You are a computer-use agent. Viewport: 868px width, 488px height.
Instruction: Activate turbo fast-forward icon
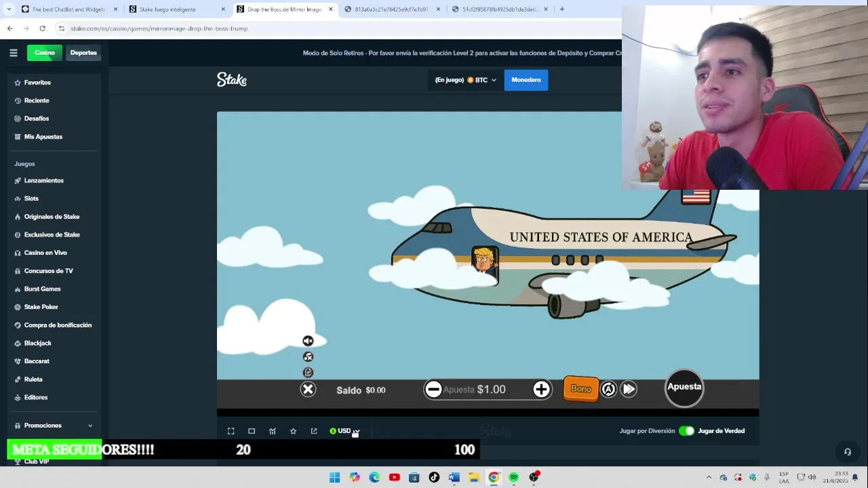(x=629, y=389)
